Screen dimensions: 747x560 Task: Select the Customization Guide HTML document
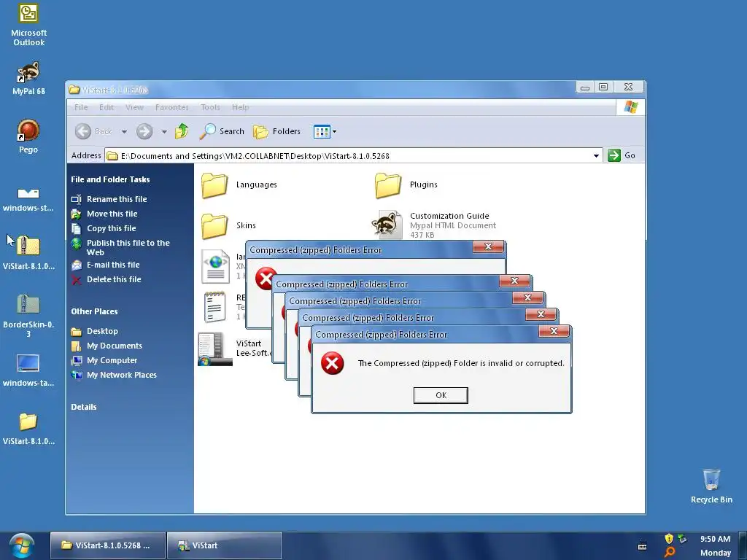pos(435,225)
